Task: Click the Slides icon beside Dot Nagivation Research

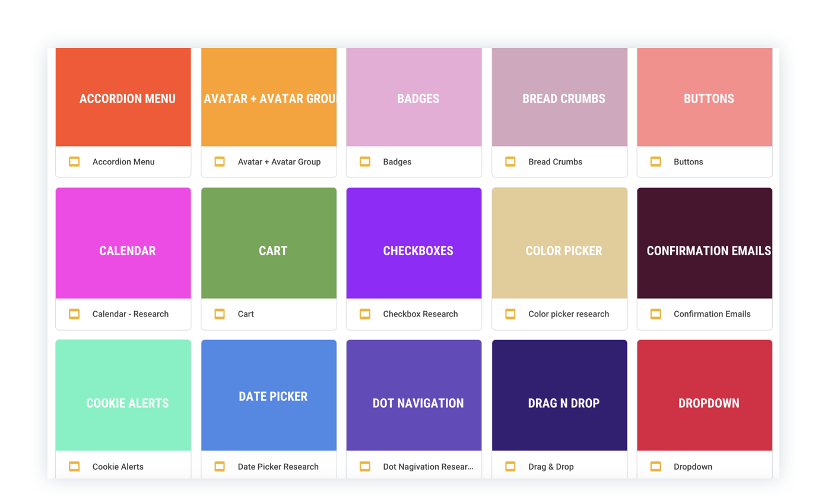Action: tap(365, 467)
